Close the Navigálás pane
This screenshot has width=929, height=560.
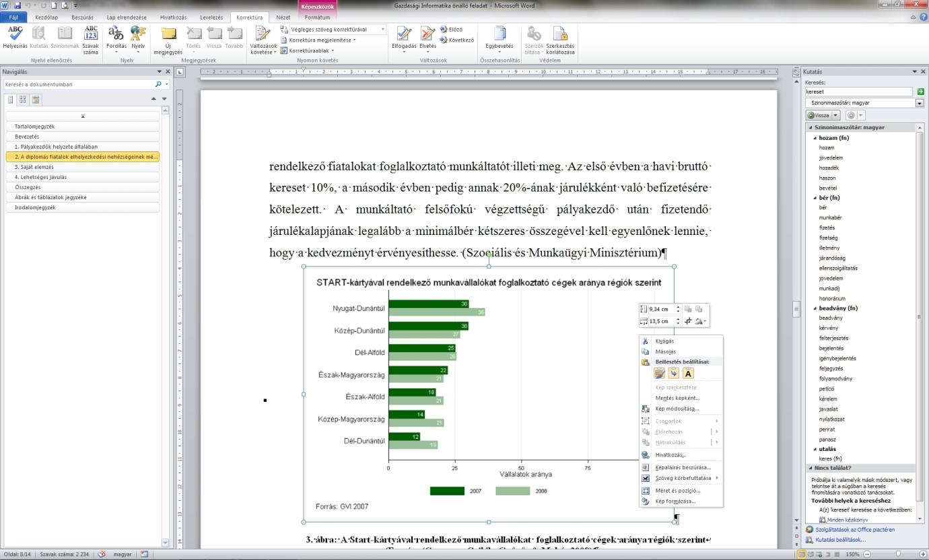(168, 71)
